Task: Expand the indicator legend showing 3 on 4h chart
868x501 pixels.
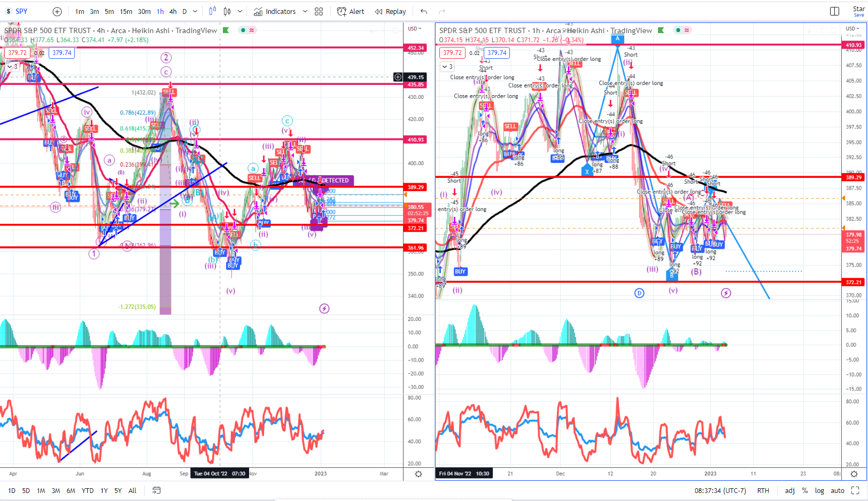Action: click(12, 67)
